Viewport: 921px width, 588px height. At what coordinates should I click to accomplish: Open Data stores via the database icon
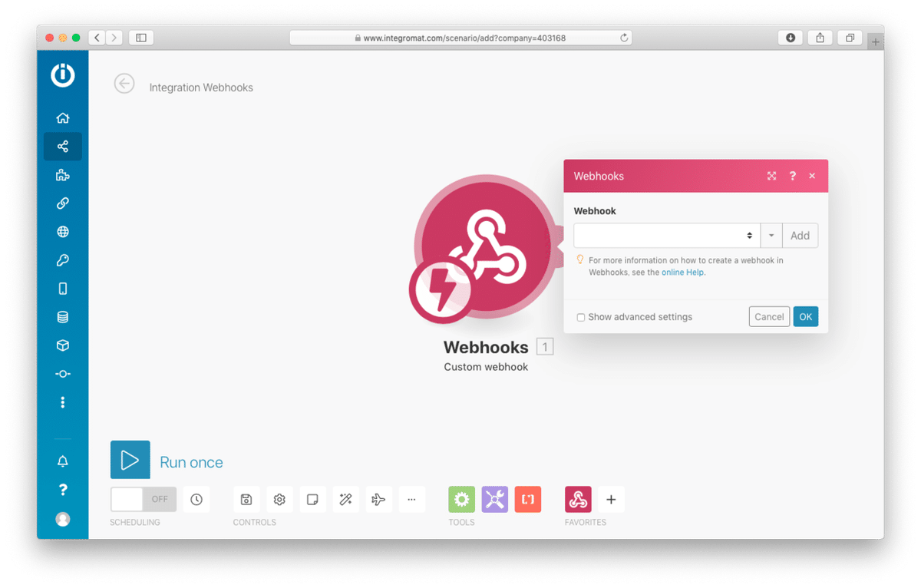pos(62,316)
